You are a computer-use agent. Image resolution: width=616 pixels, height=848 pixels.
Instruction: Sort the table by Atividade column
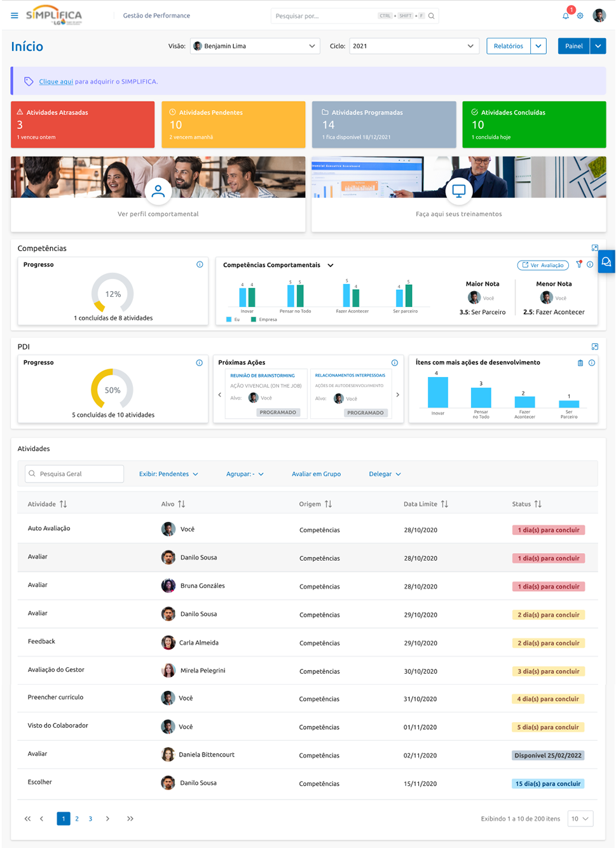pos(63,504)
